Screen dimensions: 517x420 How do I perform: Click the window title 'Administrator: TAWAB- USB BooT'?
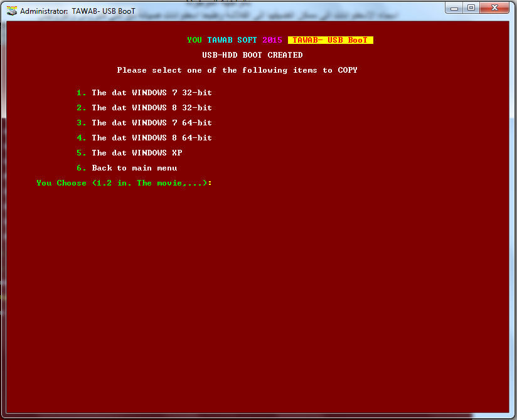77,11
